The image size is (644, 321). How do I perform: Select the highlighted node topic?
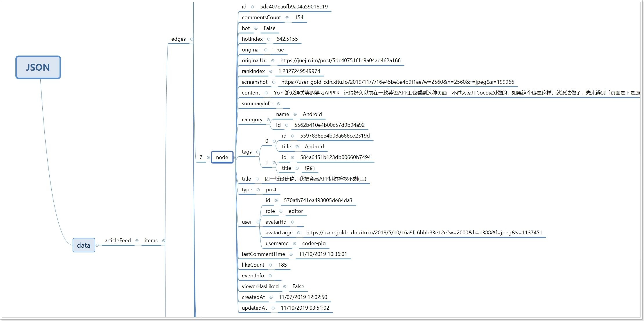tap(222, 157)
